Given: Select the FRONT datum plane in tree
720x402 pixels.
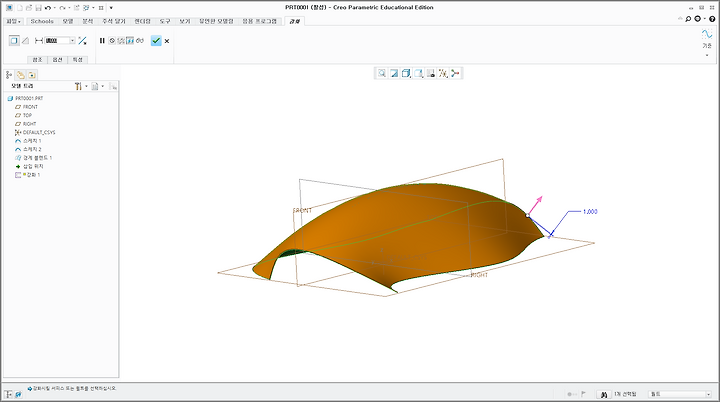Looking at the screenshot, I should 26,107.
